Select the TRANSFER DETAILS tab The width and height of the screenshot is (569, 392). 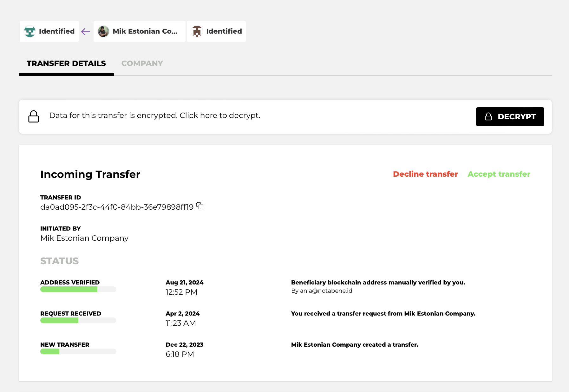(66, 63)
